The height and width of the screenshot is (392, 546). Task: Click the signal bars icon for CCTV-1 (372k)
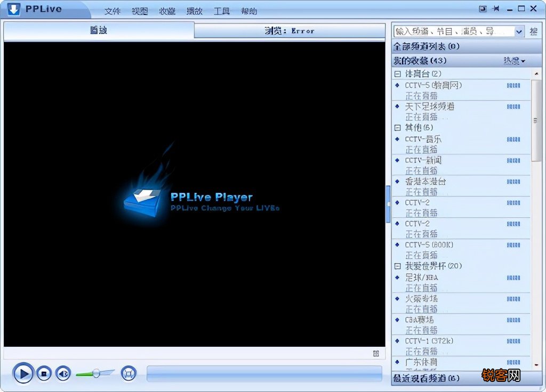click(513, 341)
